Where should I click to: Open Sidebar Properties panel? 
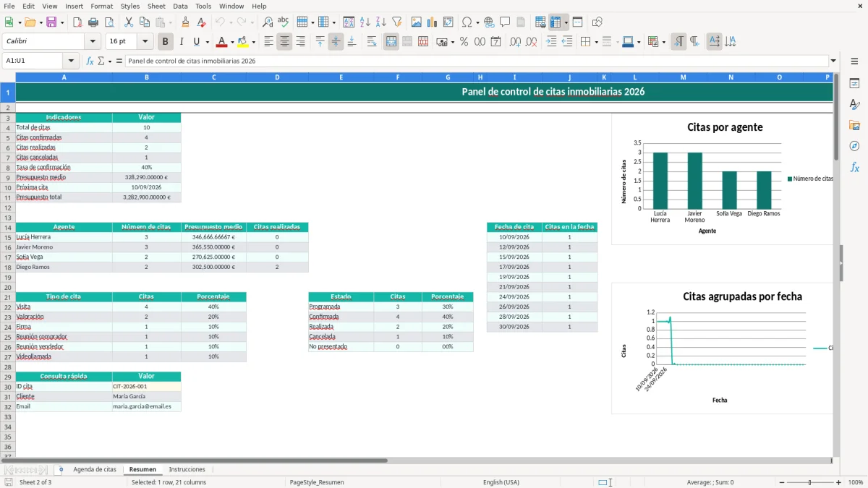tap(854, 83)
